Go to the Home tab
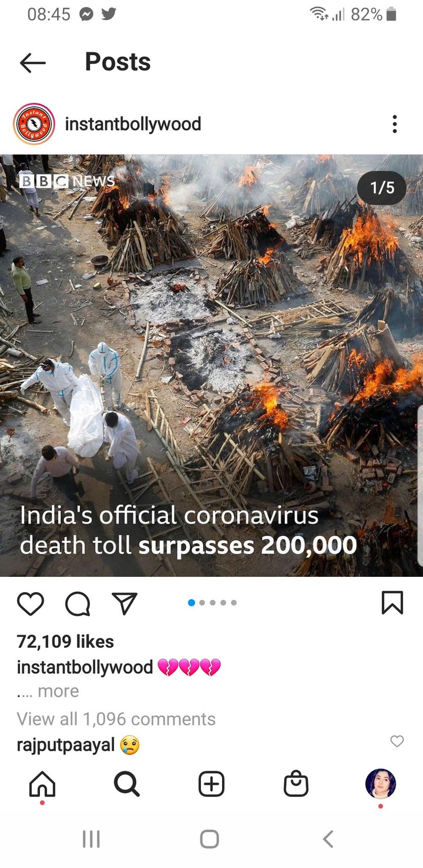423x868 pixels. pos(42,785)
